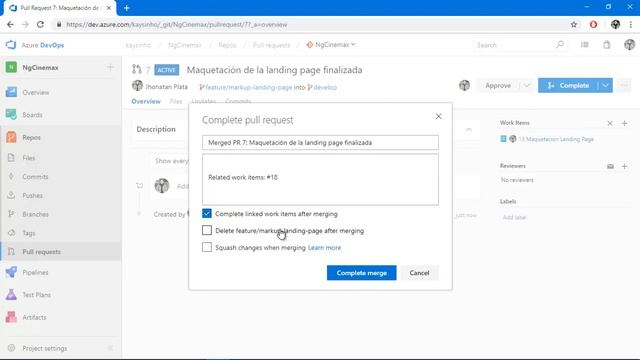Check Squash changes when merging
The height and width of the screenshot is (360, 640).
207,247
